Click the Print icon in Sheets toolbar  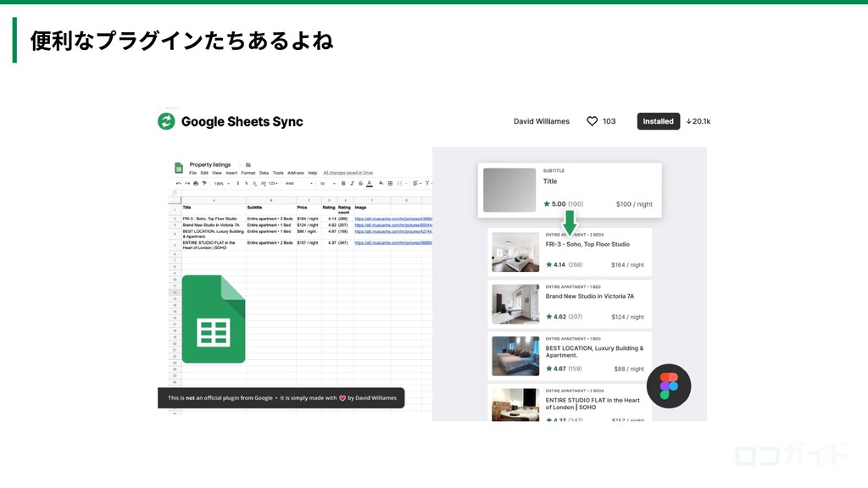(x=196, y=183)
